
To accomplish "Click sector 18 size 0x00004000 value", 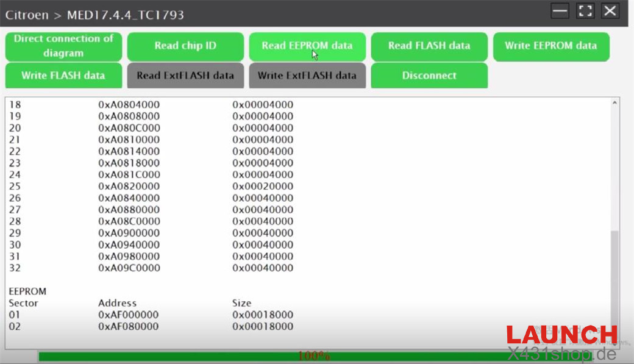I will (263, 104).
